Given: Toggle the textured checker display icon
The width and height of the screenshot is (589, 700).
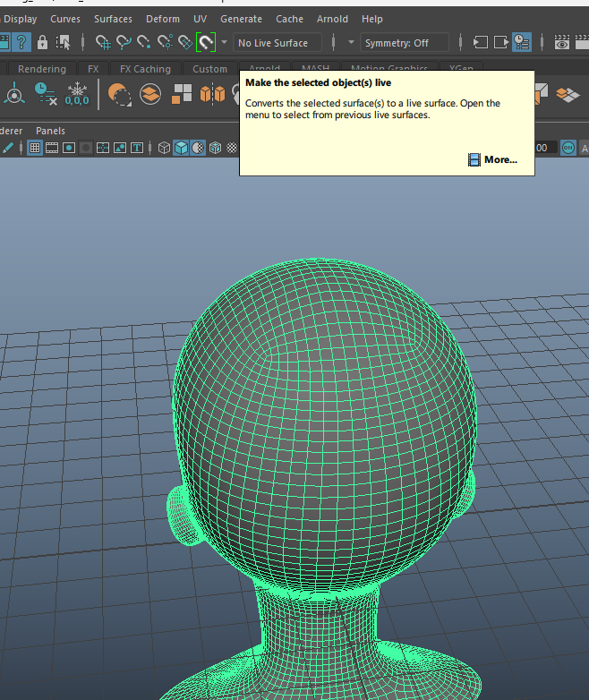Looking at the screenshot, I should click(x=232, y=148).
